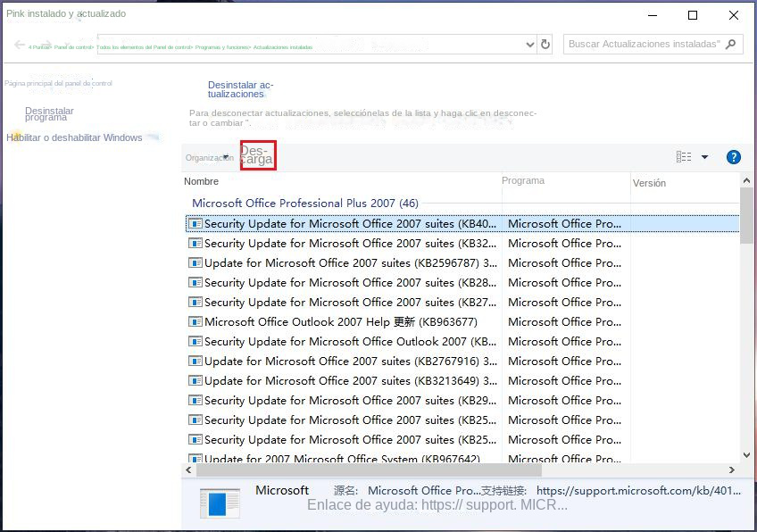Click the large Microsoft update thumbnail in details pane
757x532 pixels.
click(x=220, y=503)
